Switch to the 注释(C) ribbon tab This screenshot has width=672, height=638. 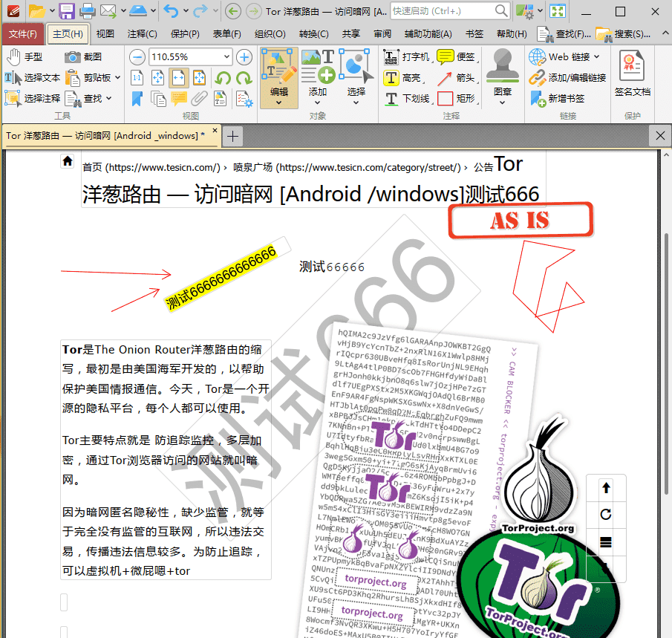click(x=142, y=34)
